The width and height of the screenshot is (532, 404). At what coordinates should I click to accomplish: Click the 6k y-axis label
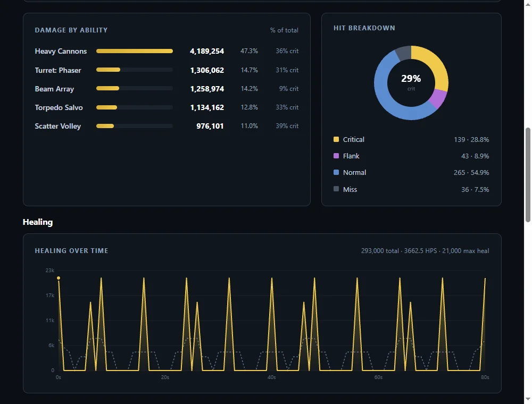click(51, 346)
